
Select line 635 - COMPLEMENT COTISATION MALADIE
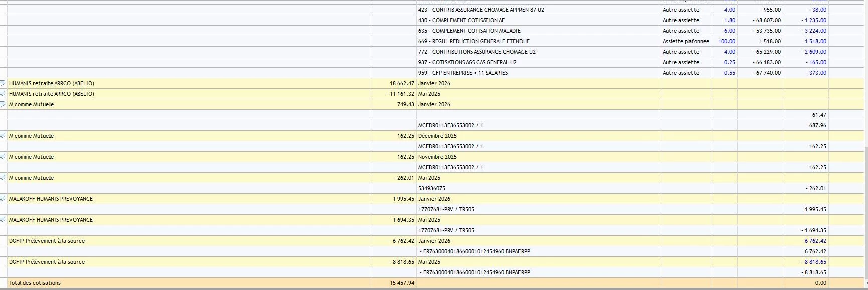coord(469,31)
